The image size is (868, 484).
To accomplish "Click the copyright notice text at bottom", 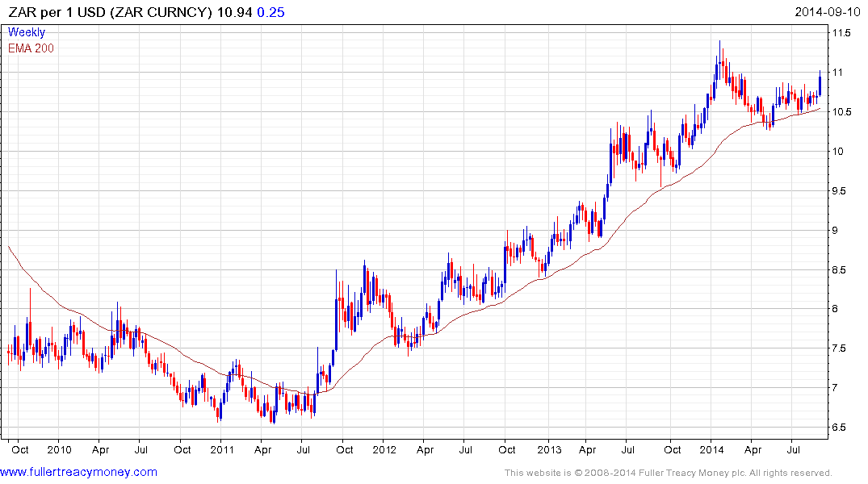I will tap(668, 473).
